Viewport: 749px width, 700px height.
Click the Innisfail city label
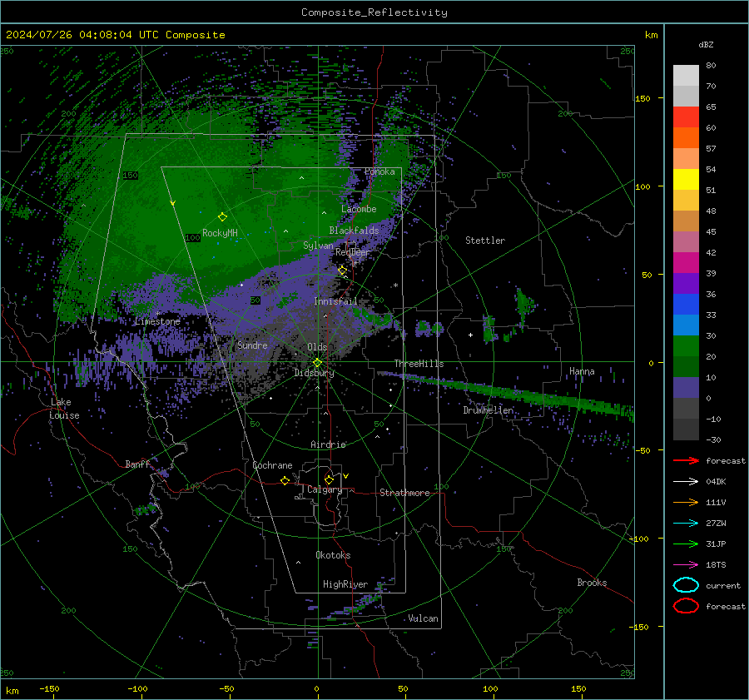[335, 301]
